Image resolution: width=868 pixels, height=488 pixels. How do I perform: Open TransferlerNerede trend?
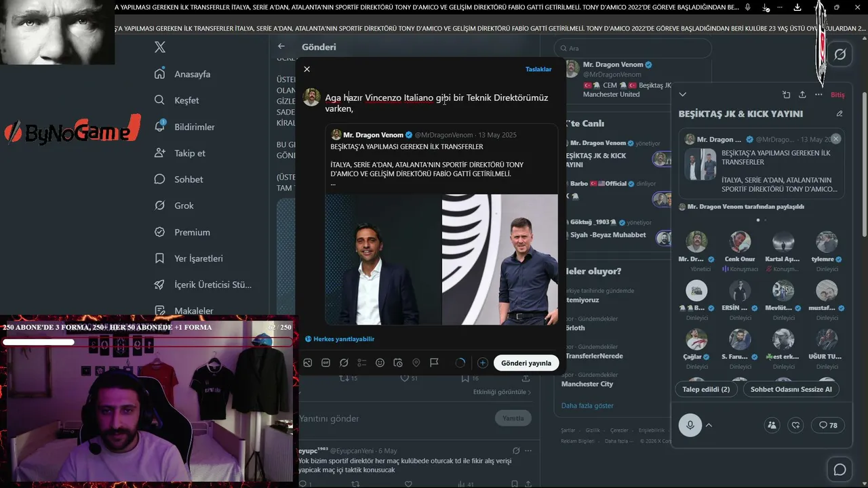[594, 356]
